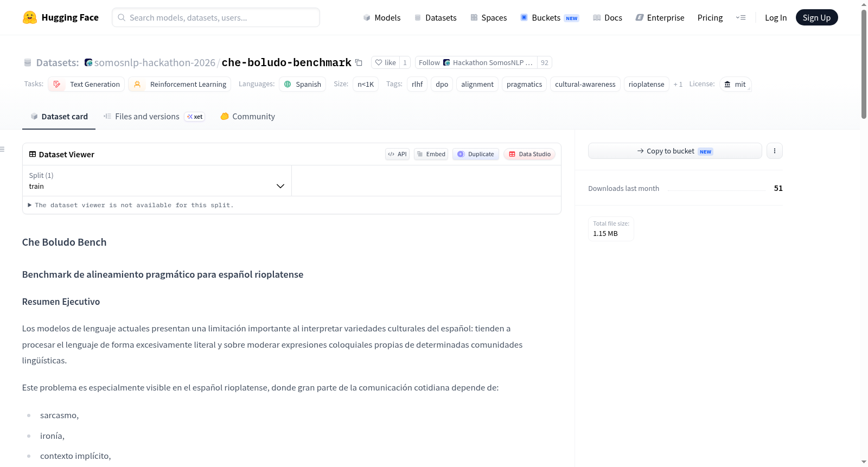Click the dpo tag
868x467 pixels.
(442, 84)
